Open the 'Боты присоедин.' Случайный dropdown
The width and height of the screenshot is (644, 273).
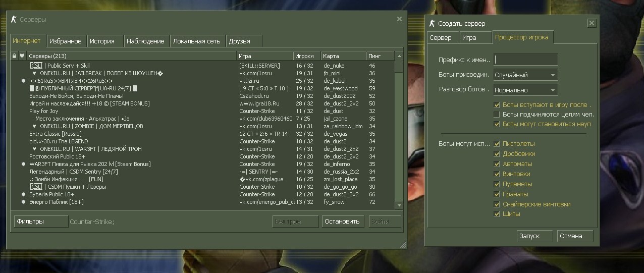point(525,75)
